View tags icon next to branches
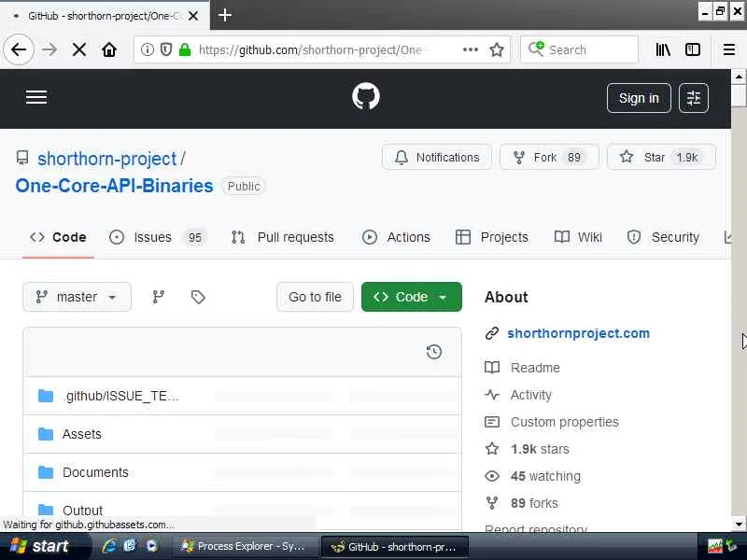The height and width of the screenshot is (560, 747). [198, 297]
